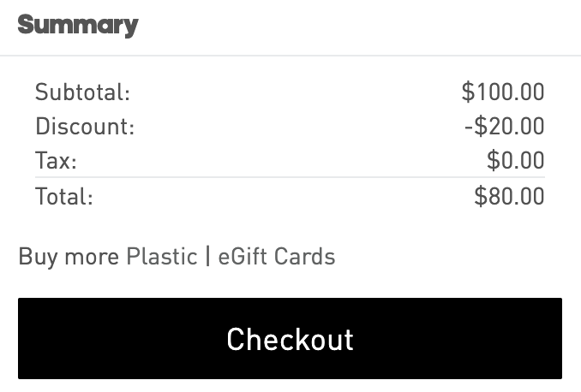Click the $80.00 total amount
Image resolution: width=581 pixels, height=392 pixels.
(x=509, y=196)
